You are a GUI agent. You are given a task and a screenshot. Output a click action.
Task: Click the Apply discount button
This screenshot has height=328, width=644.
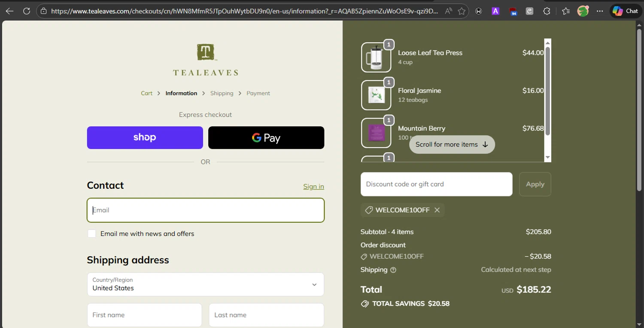click(x=535, y=184)
